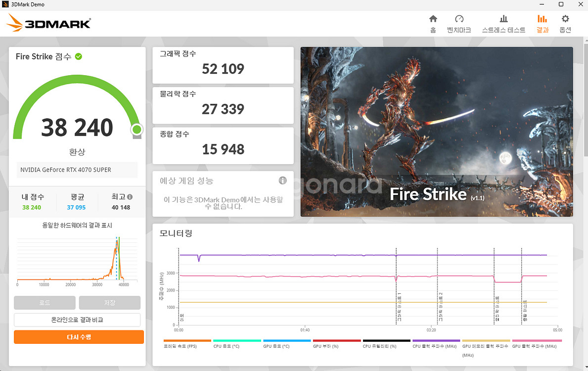Click the 저장 (Save) button

[x=109, y=302]
